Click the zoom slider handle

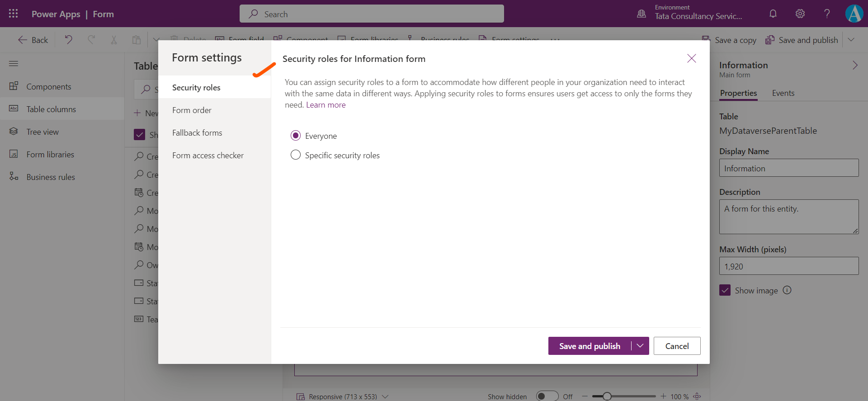click(607, 396)
